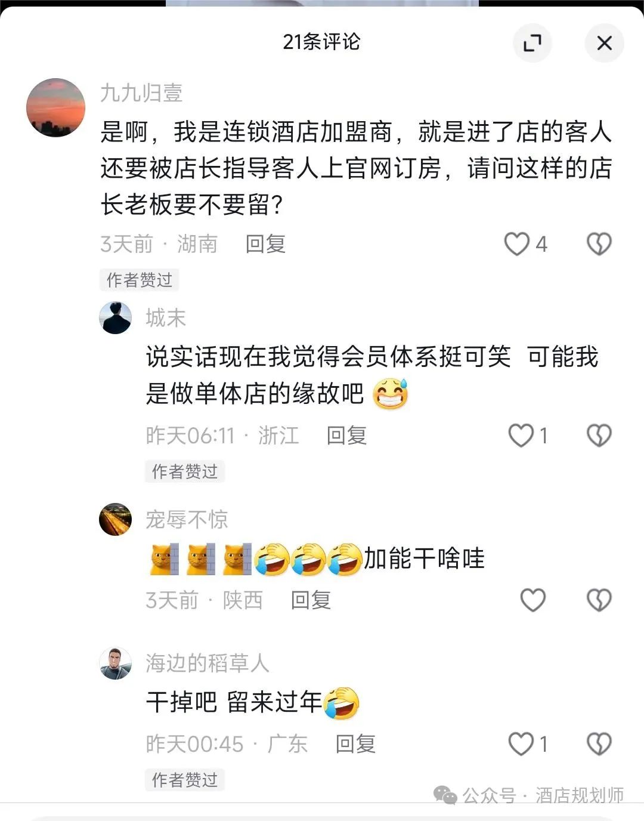
Task: Close the 21条评论 comments panel
Action: (x=604, y=43)
